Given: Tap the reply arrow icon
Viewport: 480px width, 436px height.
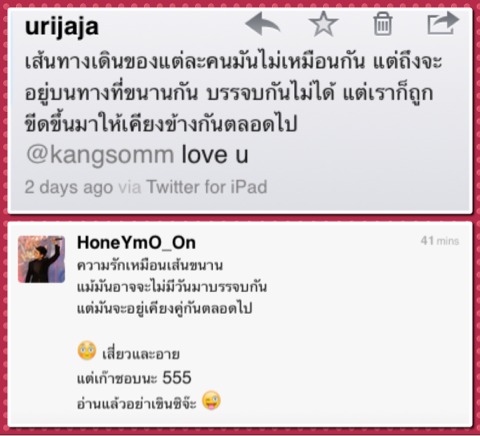Looking at the screenshot, I should pyautogui.click(x=262, y=24).
